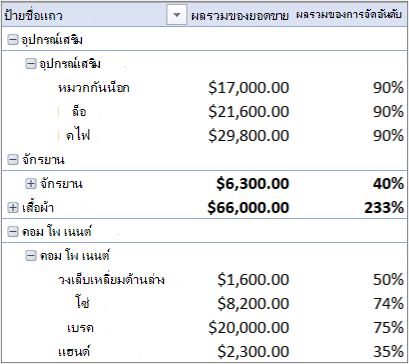The image size is (409, 364).
Task: Click the 90% cell beside $29,800.00
Action: coord(388,136)
